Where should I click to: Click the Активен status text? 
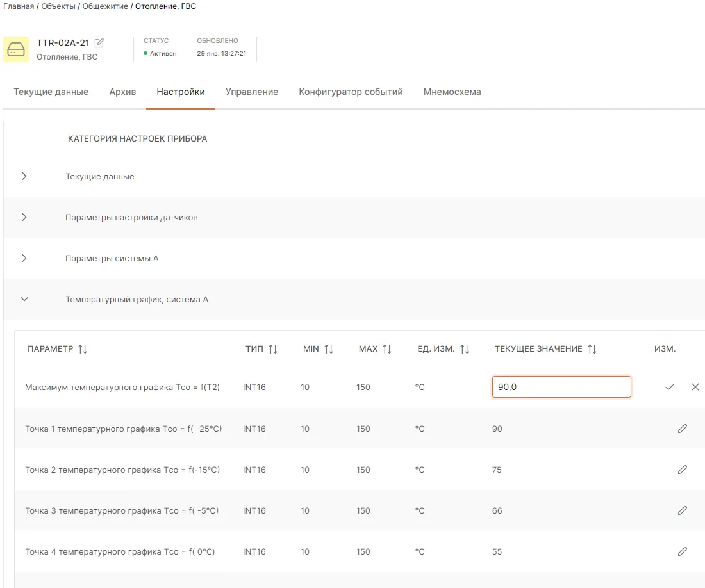pos(163,53)
